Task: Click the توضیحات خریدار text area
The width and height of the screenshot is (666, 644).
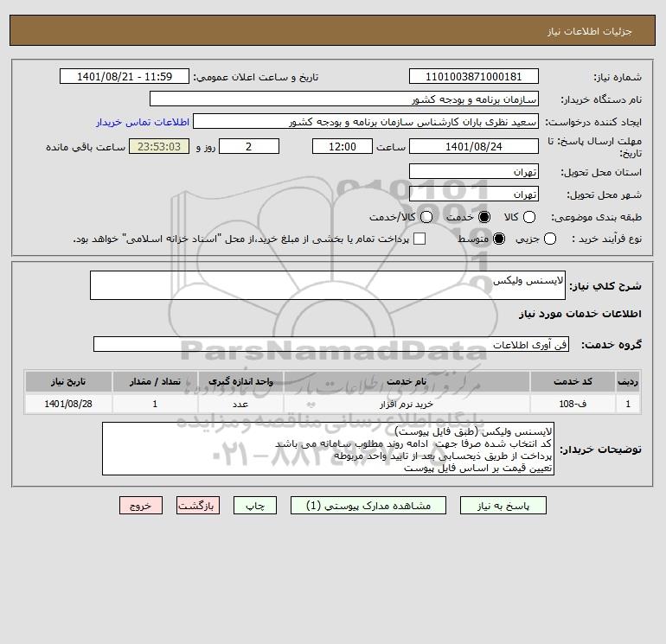Action: tap(329, 449)
